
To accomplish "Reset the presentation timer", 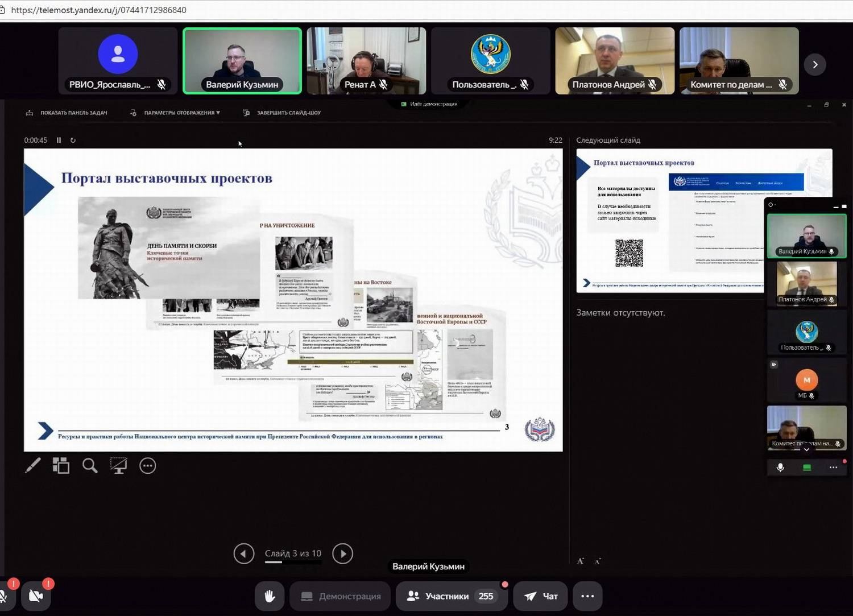I will (x=73, y=140).
